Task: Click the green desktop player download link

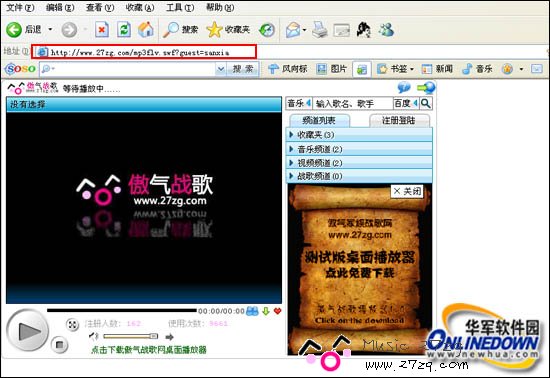Action: 149,350
